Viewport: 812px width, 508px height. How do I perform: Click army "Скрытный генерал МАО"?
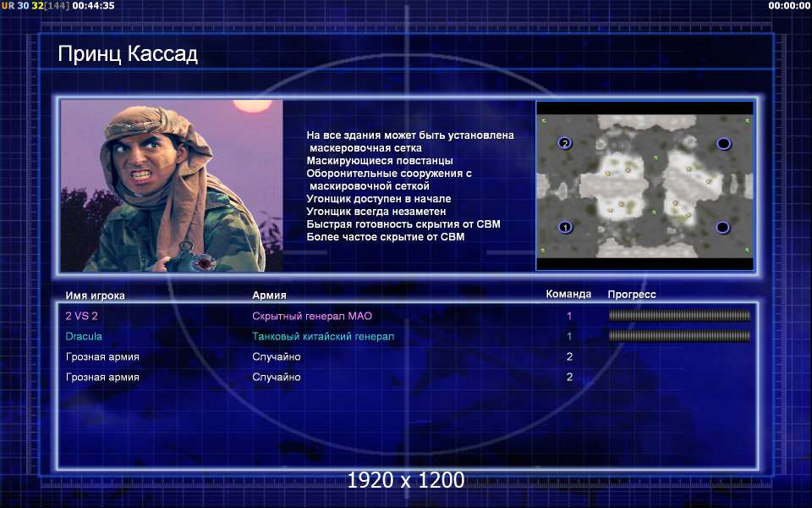click(312, 316)
